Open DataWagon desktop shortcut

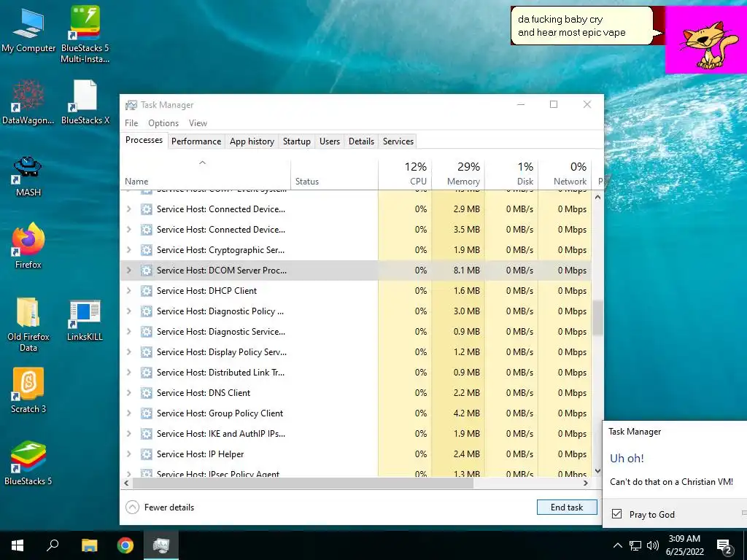point(28,102)
